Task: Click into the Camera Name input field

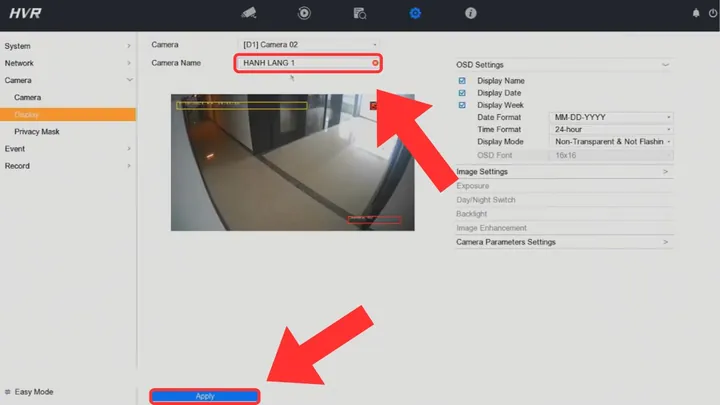Action: (x=308, y=63)
